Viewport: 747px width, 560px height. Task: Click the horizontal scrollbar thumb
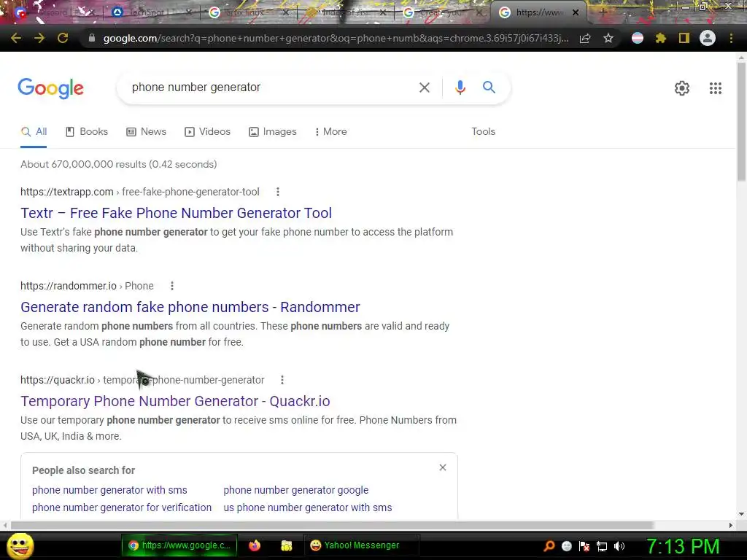click(x=332, y=525)
